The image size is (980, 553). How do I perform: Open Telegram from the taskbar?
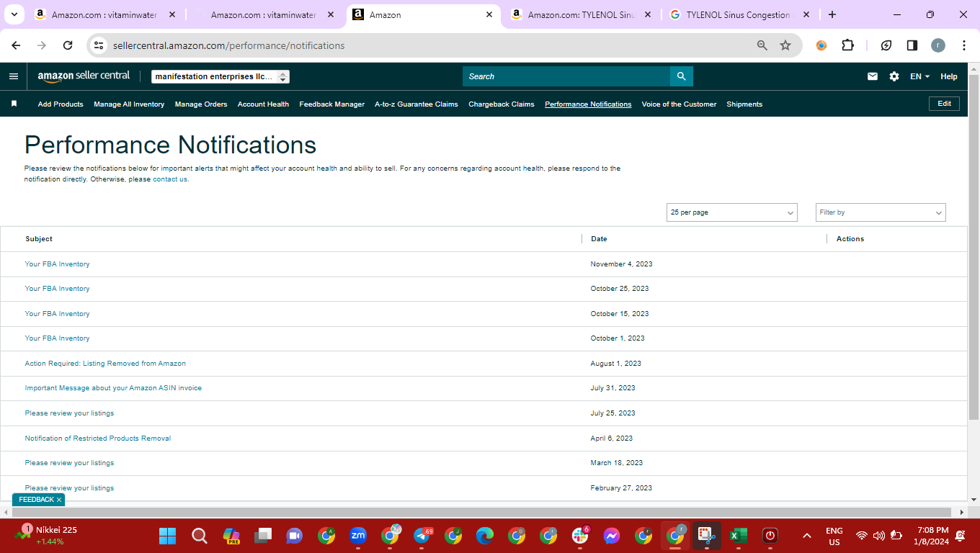[x=422, y=536]
